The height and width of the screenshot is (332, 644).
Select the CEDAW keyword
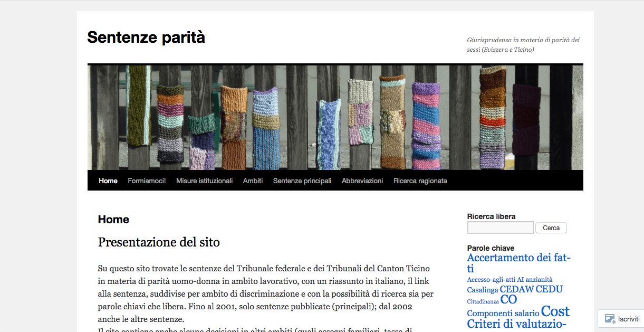[x=516, y=289]
